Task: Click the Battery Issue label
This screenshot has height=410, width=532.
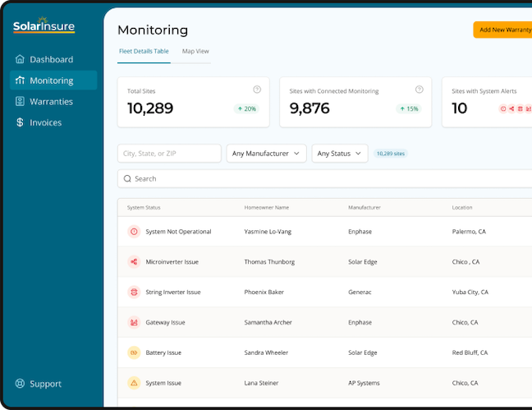Action: pyautogui.click(x=163, y=352)
